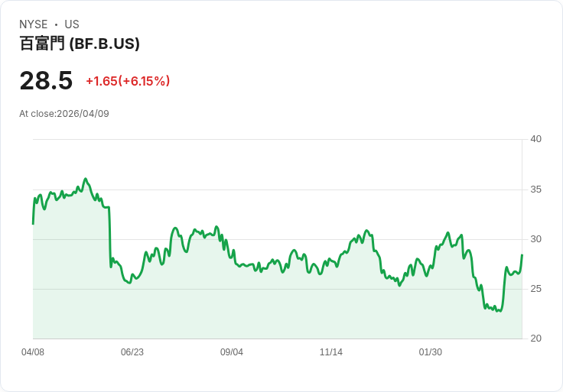Click the 35 price axis label
Screen dimensions: 563x392
click(535, 190)
